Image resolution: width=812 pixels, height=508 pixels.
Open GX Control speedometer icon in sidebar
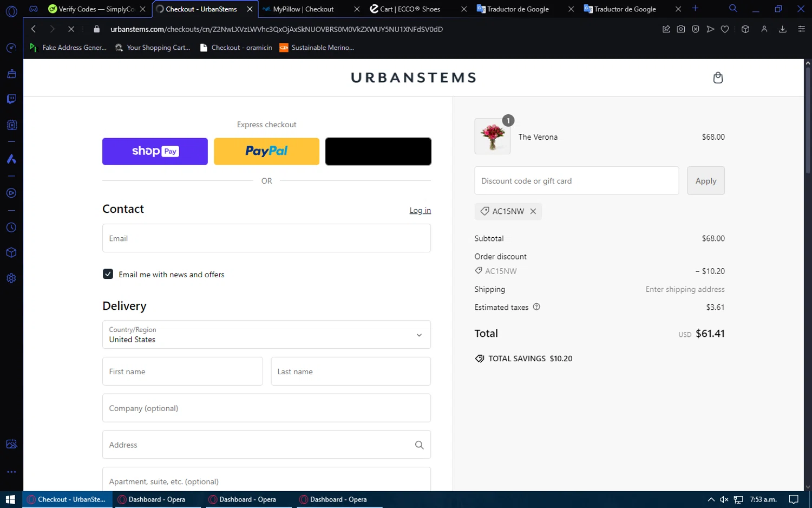coord(11,48)
